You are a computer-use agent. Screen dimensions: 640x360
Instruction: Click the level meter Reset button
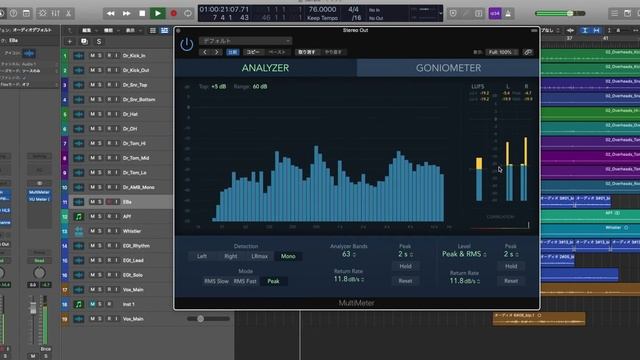click(x=511, y=281)
